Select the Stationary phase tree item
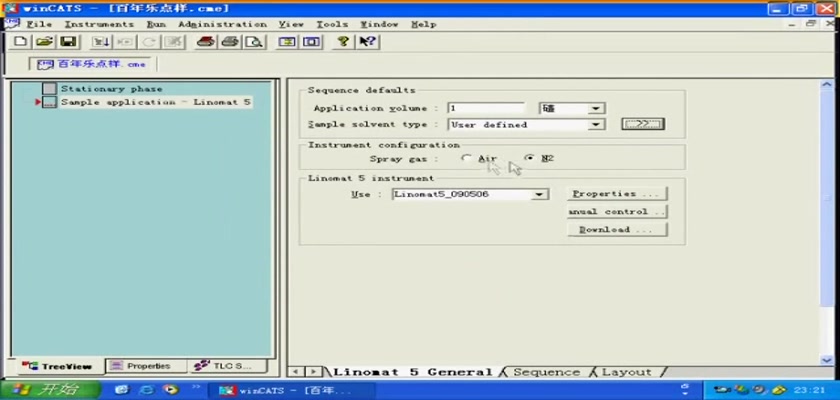This screenshot has width=840, height=400. tap(111, 89)
